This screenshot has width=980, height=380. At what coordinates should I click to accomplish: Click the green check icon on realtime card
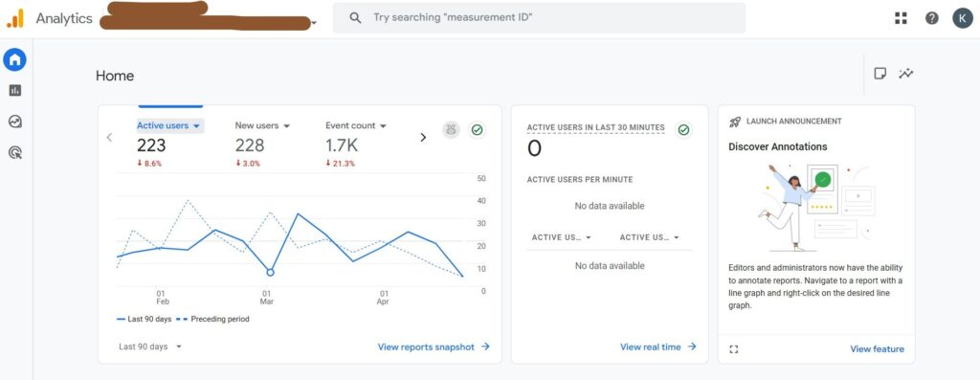tap(683, 129)
